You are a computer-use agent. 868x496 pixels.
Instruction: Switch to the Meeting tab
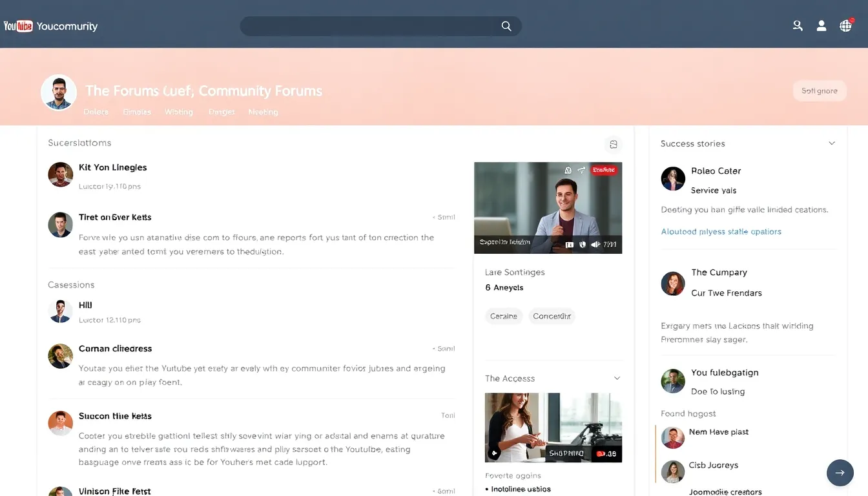coord(263,111)
